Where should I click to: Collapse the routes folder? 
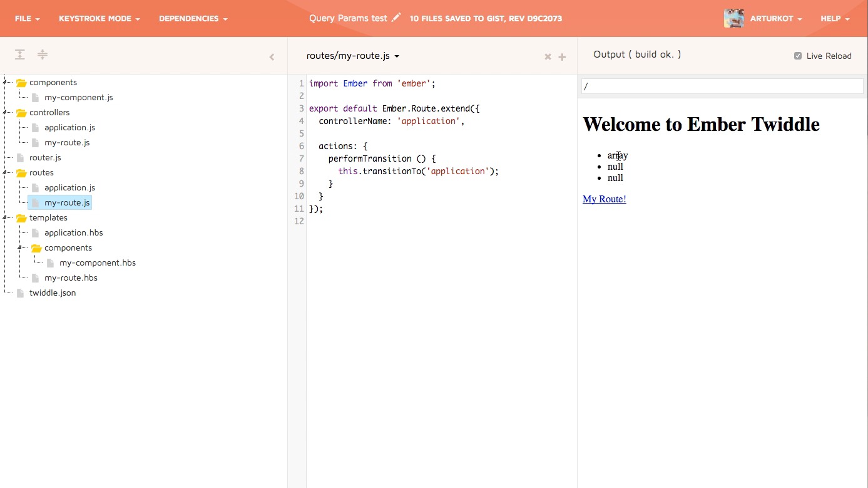tap(5, 172)
